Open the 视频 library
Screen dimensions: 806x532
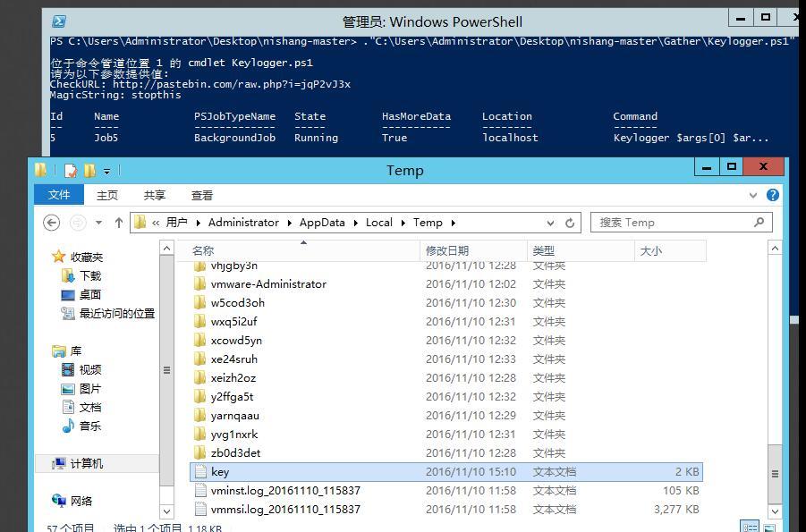click(90, 369)
